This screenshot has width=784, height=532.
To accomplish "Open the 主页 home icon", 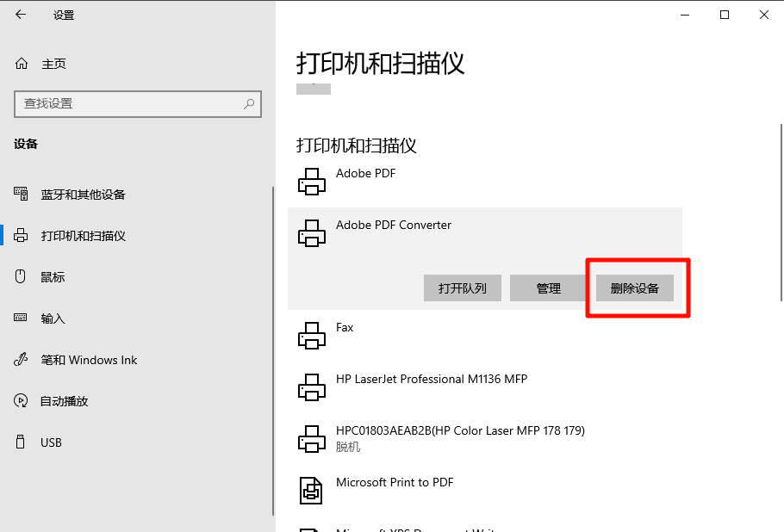I will pyautogui.click(x=22, y=64).
